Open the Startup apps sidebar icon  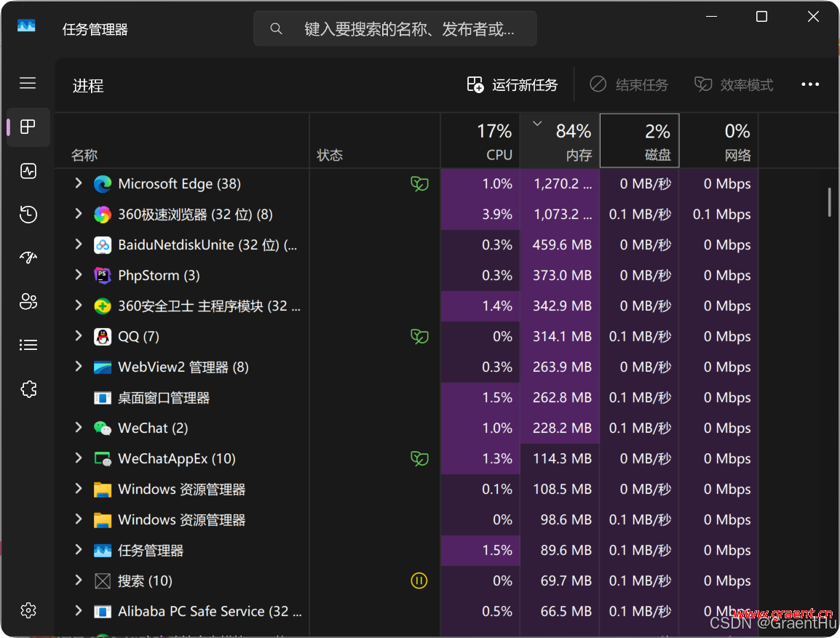(28, 258)
